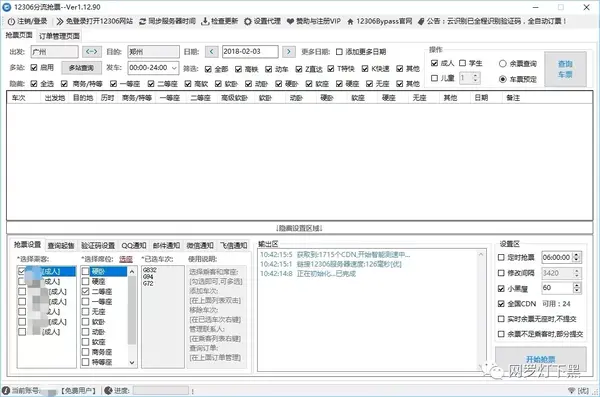Image resolution: width=600 pixels, height=397 pixels.
Task: Swap departure and destination with the <-> button
Action: (x=92, y=51)
